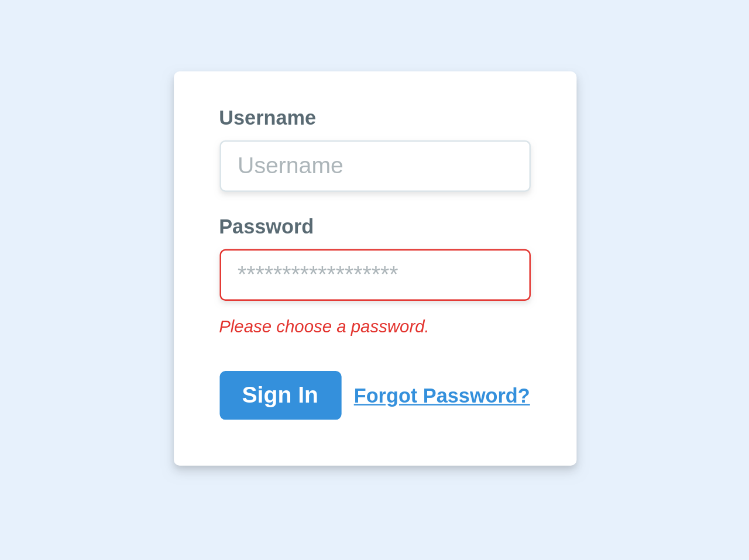The width and height of the screenshot is (749, 560).
Task: Select the red-bordered password box
Action: pyautogui.click(x=375, y=275)
